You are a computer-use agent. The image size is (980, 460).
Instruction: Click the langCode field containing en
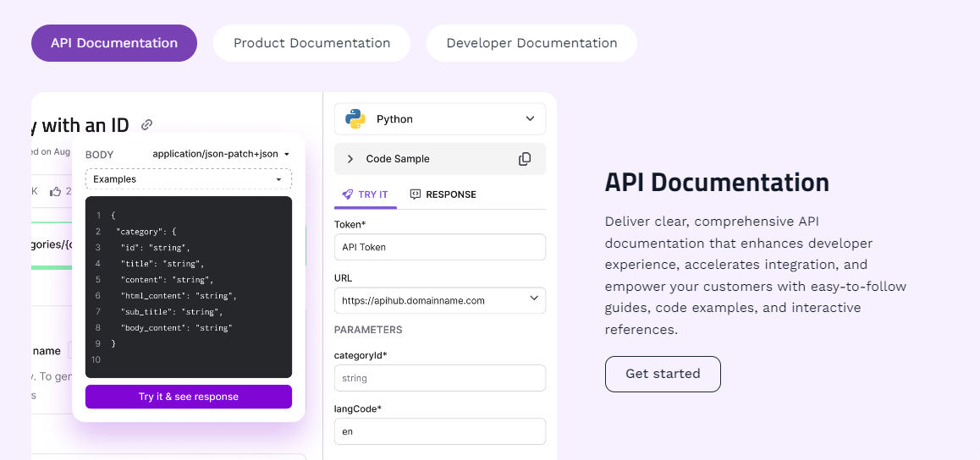coord(440,431)
